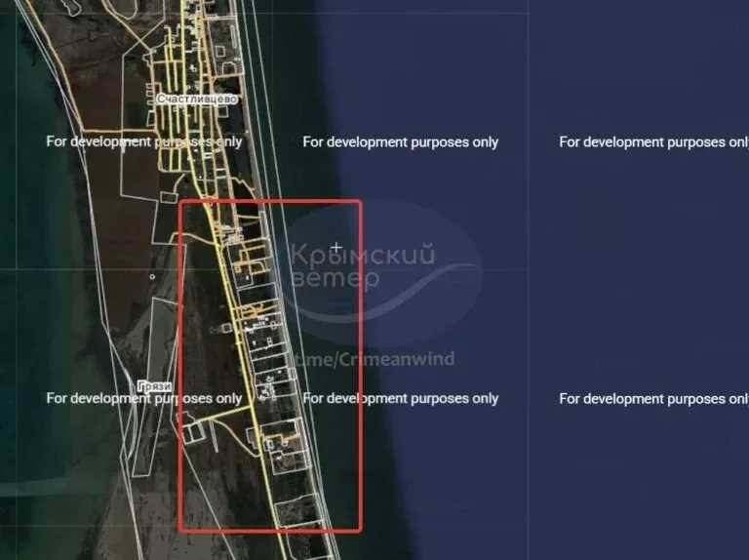Click the white crosshair marker over the sea

coord(336,248)
